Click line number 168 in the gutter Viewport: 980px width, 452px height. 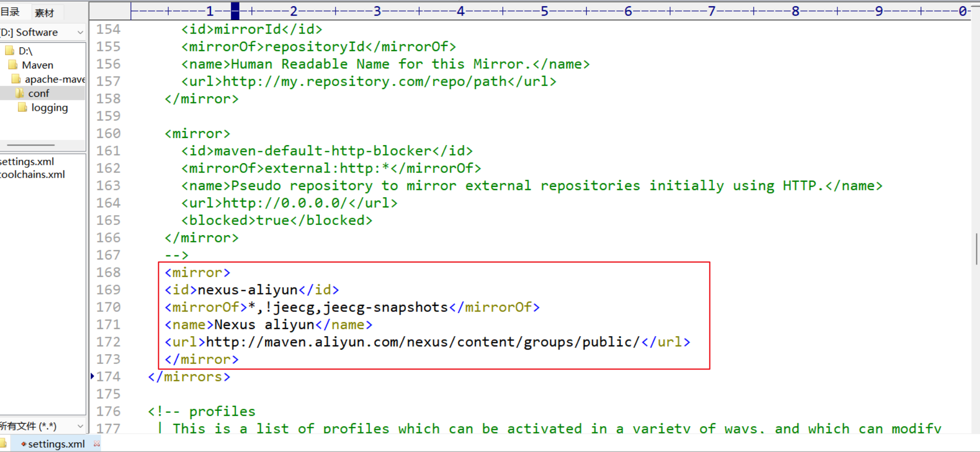coord(108,272)
